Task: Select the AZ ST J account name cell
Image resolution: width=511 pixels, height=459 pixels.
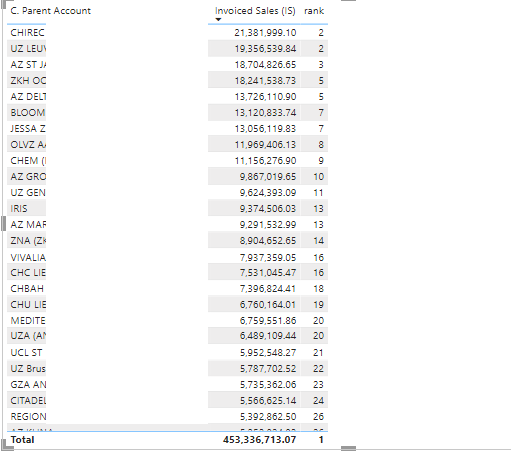Action: [x=28, y=65]
